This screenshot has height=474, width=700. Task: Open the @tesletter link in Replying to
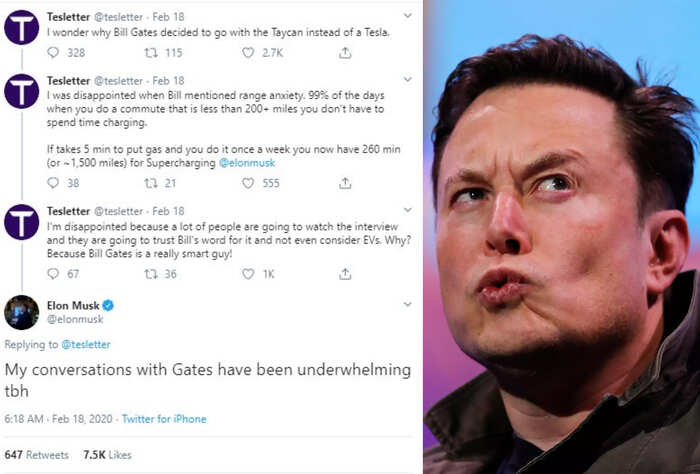pos(86,345)
